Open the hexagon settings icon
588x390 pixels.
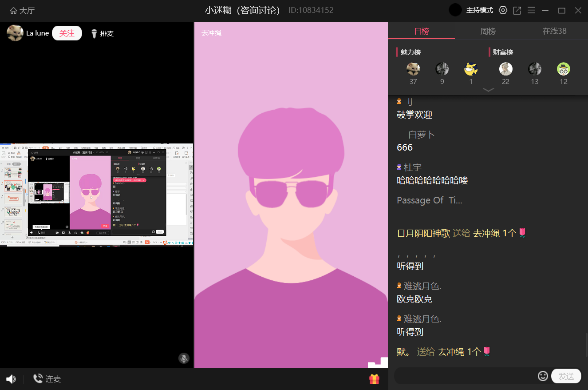(503, 11)
